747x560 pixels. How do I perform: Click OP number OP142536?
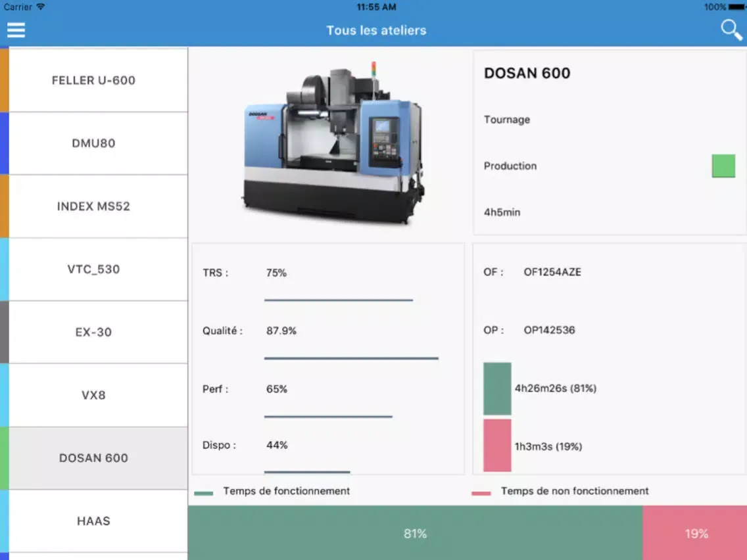549,330
